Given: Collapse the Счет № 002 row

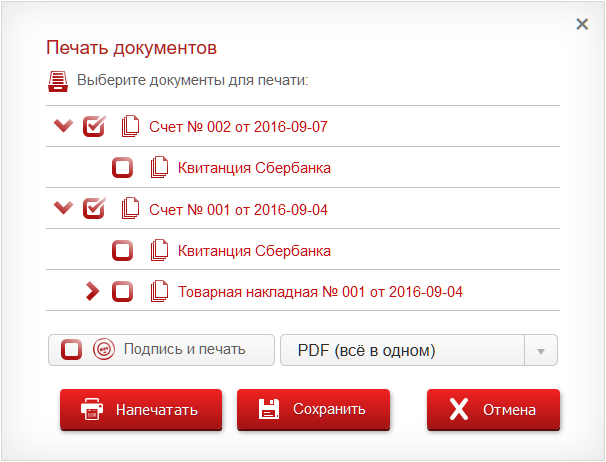Looking at the screenshot, I should point(63,125).
